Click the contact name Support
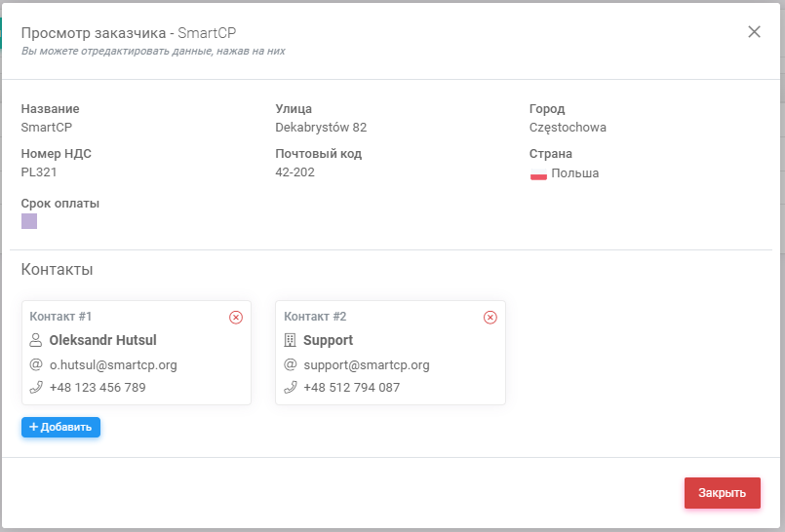 point(328,340)
